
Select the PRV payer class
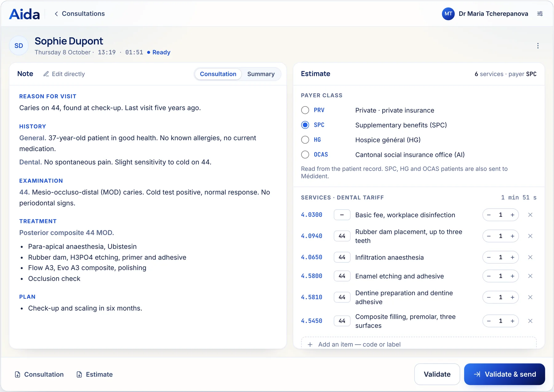[305, 110]
